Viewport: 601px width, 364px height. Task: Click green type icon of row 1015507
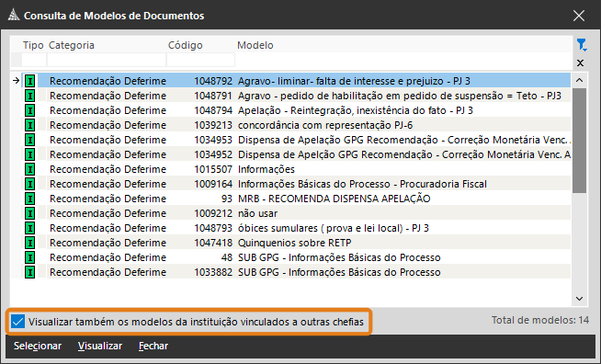[30, 169]
